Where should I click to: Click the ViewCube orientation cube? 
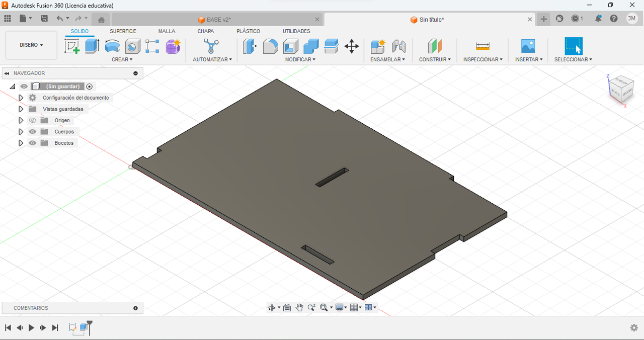[x=622, y=90]
